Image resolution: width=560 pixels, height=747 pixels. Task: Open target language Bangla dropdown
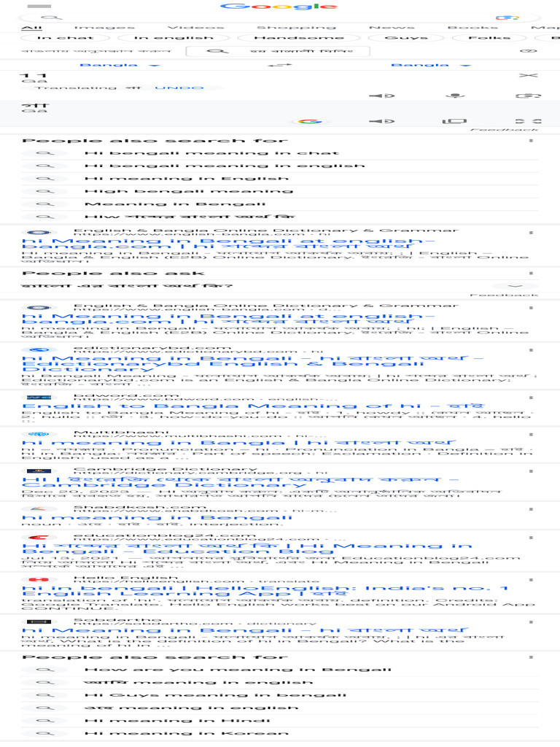[x=431, y=65]
